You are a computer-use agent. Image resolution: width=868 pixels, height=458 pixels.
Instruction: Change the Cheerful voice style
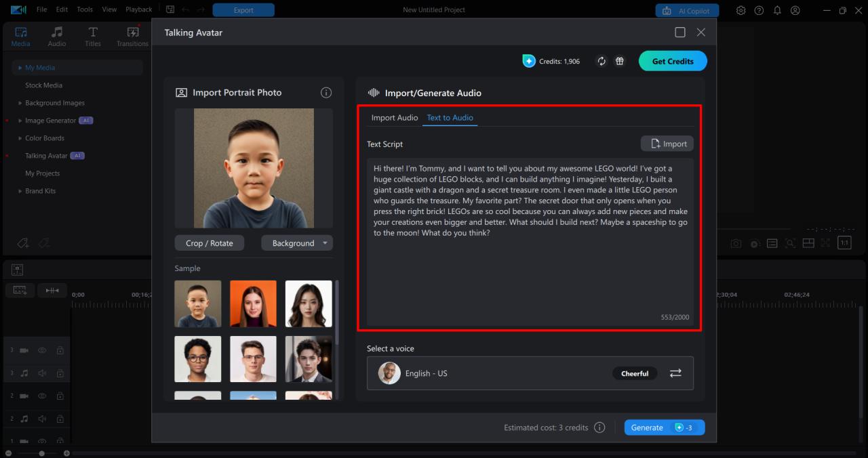(x=635, y=373)
